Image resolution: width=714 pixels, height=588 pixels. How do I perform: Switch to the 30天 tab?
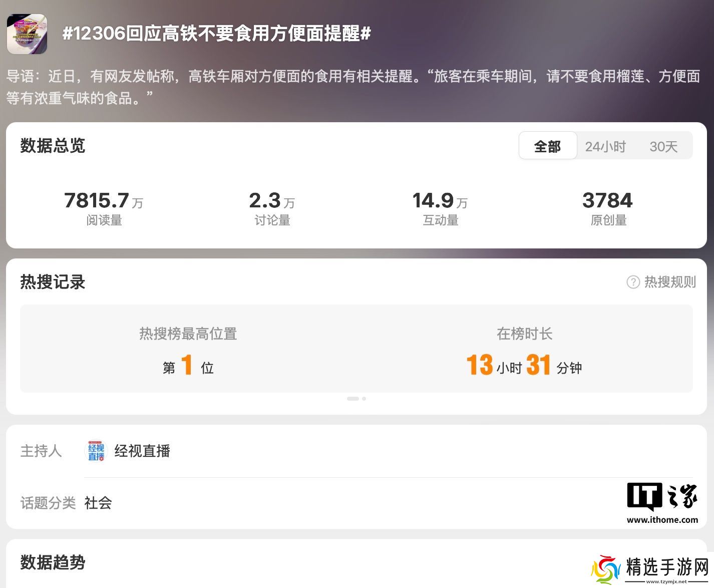663,146
